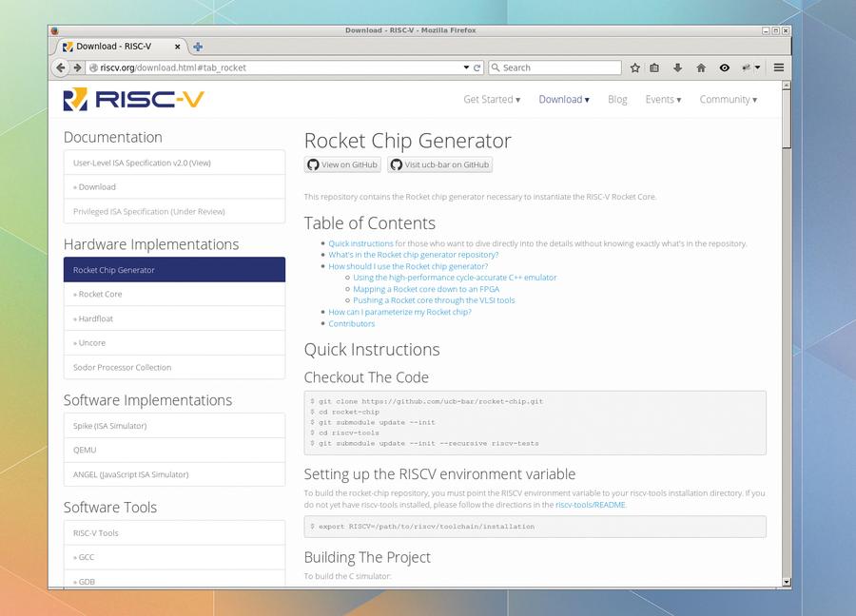Click the export RISCV command line
856x616 pixels.
tap(422, 527)
